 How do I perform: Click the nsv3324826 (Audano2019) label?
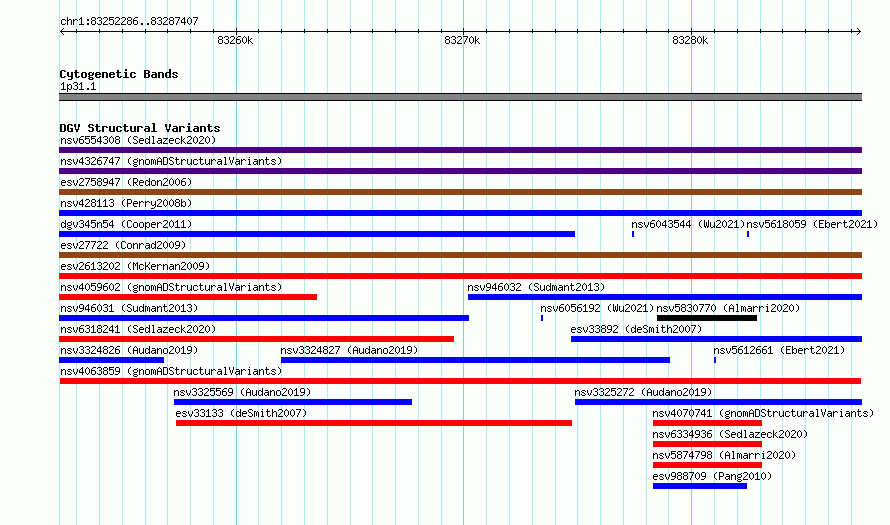[129, 350]
